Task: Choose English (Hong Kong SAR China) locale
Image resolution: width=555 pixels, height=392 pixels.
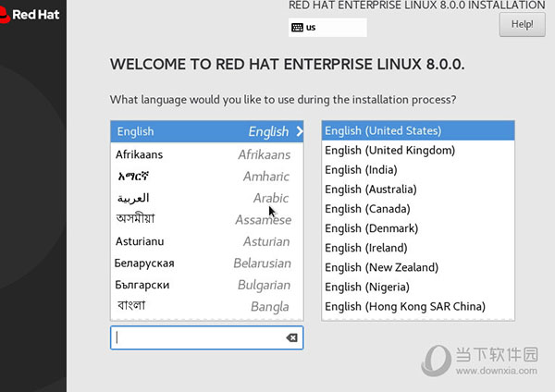Action: coord(418,306)
